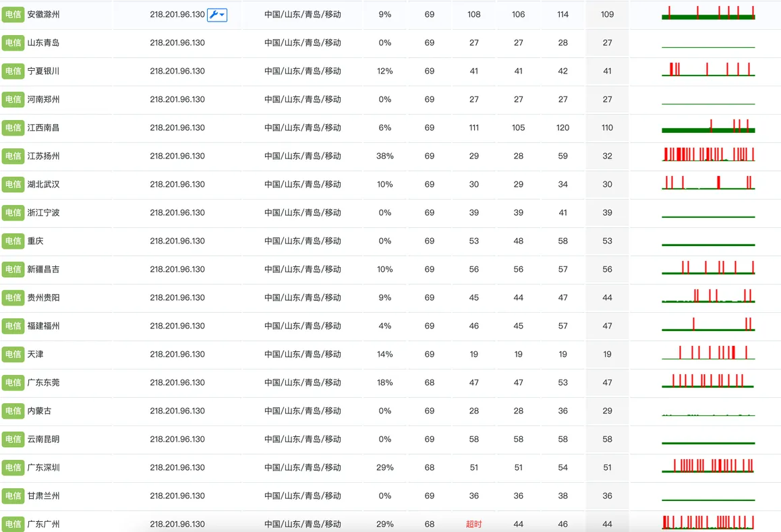Click the 电信 badge for 江苏扬州
Image resolution: width=781 pixels, height=532 pixels.
point(13,156)
